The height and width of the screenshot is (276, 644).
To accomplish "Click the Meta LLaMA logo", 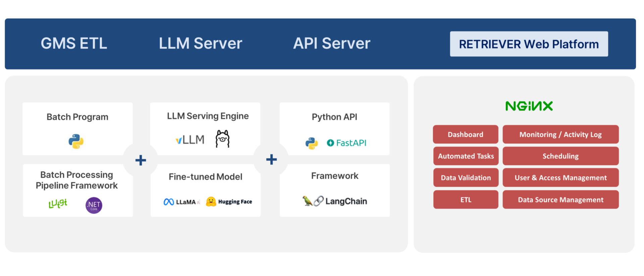I will click(x=180, y=202).
